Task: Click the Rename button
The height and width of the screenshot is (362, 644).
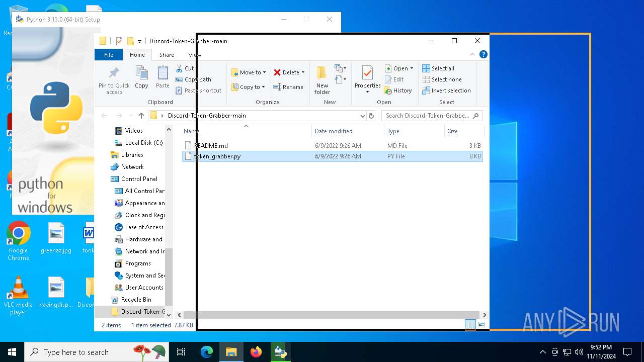Action: (x=288, y=87)
